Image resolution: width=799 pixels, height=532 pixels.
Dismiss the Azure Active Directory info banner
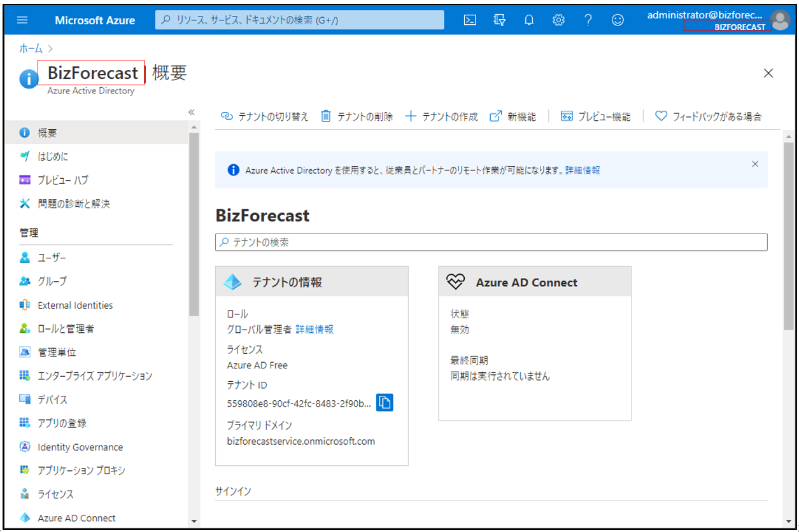coord(755,164)
